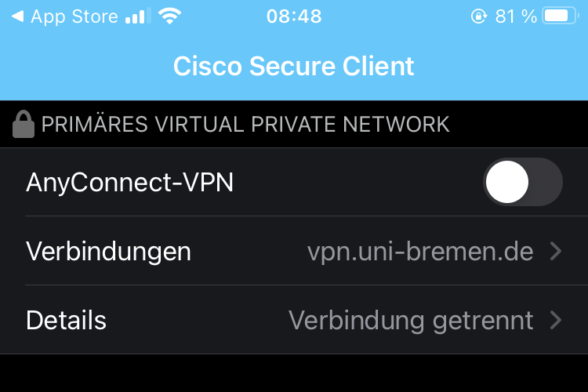Tap the 08:48 clock in status bar
588x392 pixels.
click(x=293, y=16)
